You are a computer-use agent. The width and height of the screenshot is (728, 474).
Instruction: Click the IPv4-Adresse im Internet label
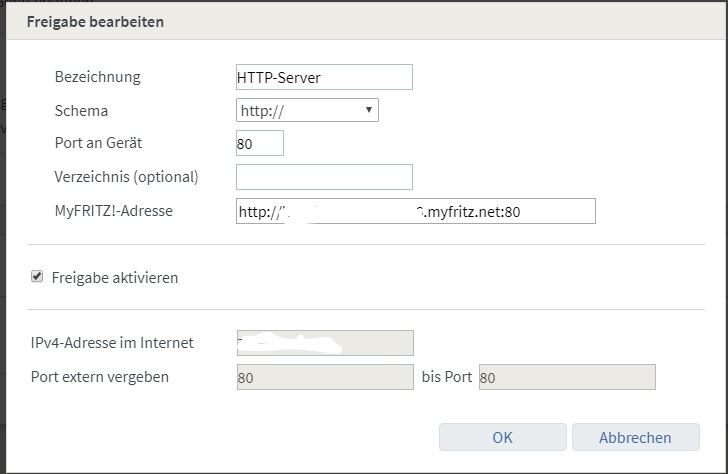pos(112,343)
